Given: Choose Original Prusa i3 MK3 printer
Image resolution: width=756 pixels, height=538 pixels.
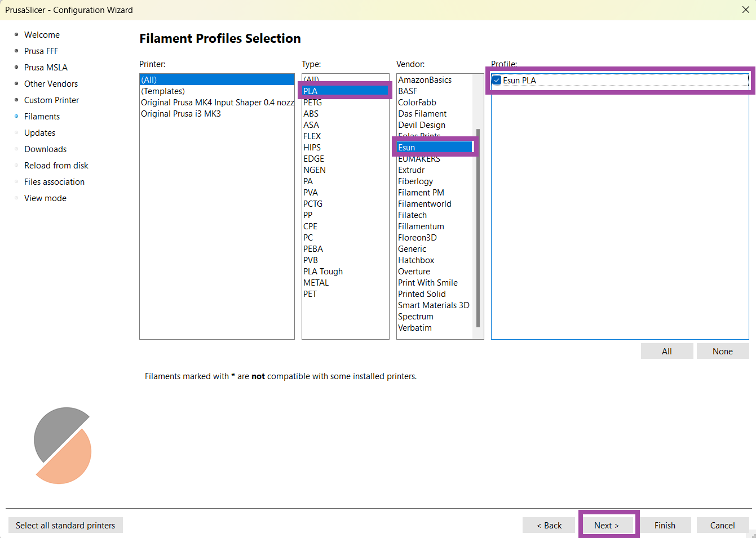Looking at the screenshot, I should [x=181, y=114].
